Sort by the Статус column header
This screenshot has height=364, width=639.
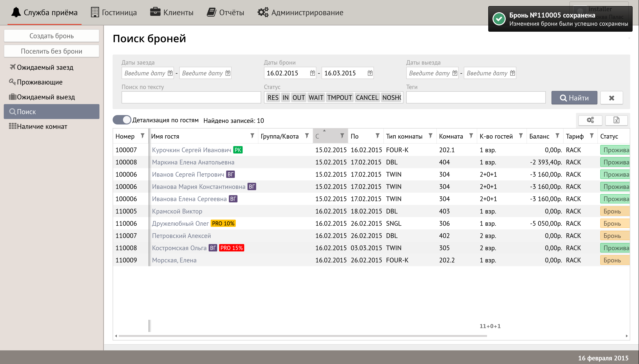pyautogui.click(x=609, y=136)
